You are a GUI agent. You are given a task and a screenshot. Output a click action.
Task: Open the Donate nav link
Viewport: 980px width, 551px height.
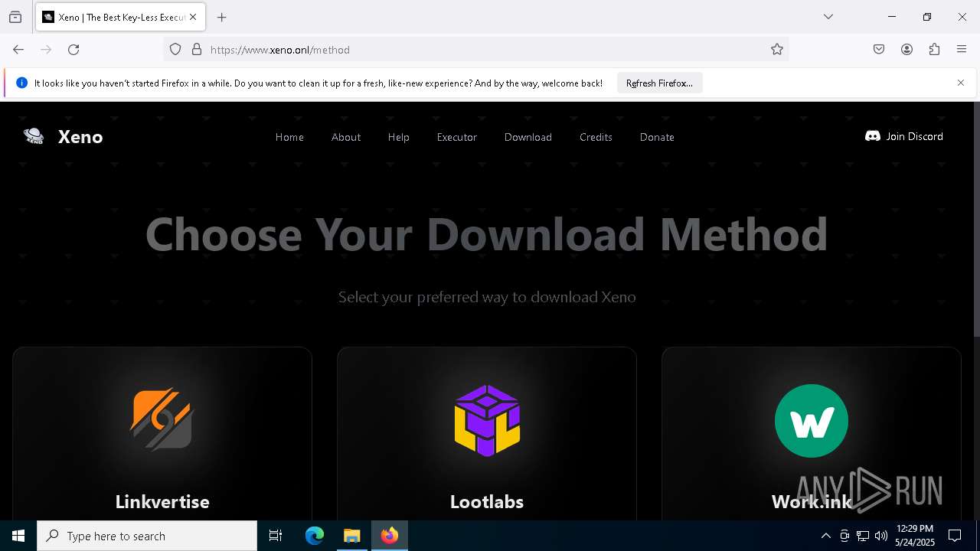click(657, 137)
